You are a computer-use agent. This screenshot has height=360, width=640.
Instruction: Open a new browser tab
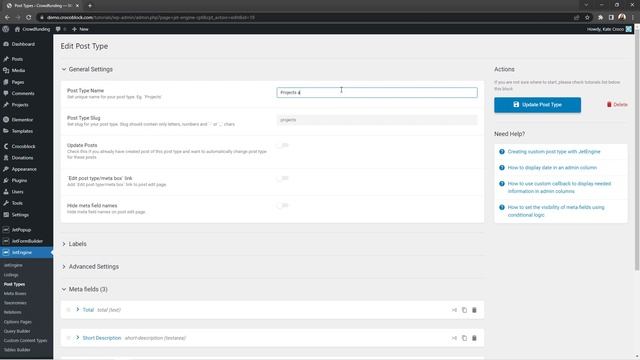90,6
